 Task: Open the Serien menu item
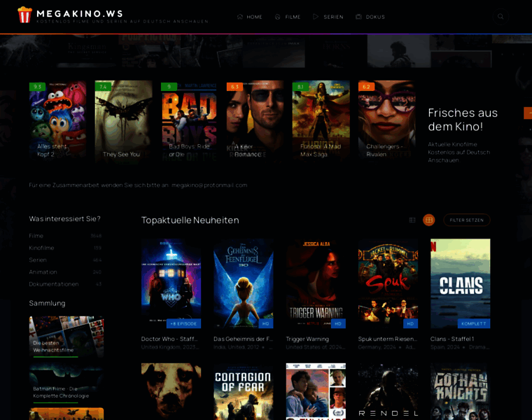333,17
